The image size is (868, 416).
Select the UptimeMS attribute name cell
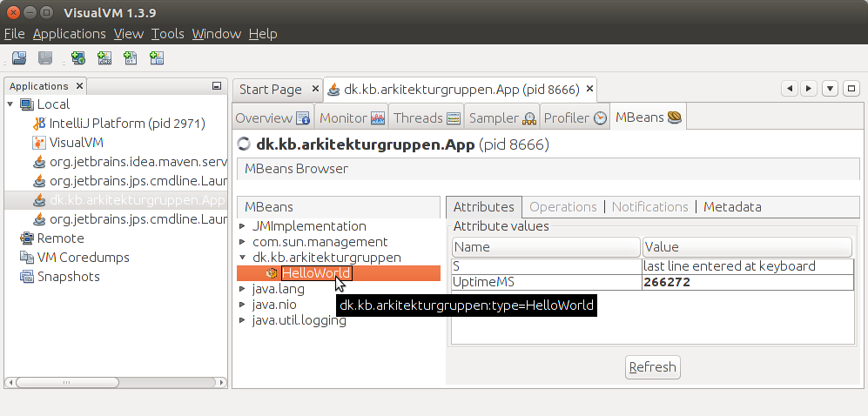[x=547, y=282]
